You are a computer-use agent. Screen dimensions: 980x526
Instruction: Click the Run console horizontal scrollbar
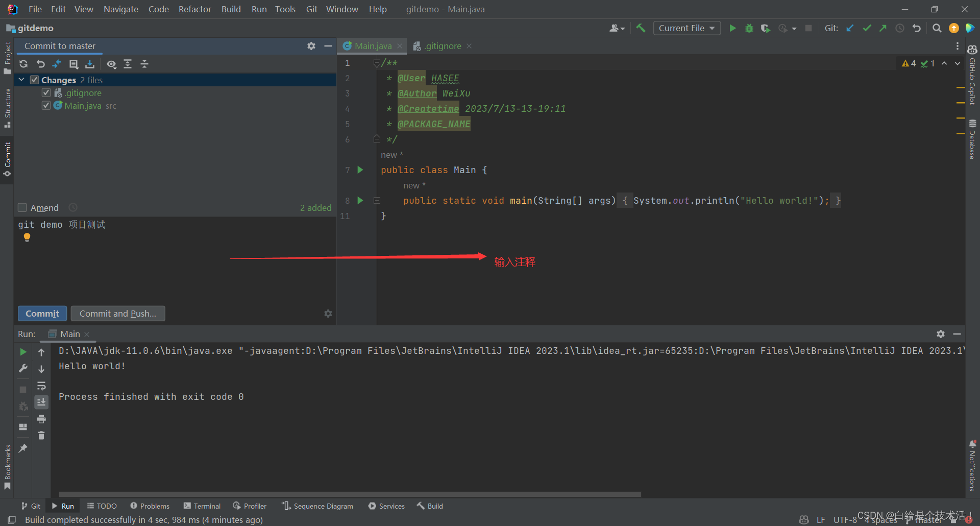[350, 494]
